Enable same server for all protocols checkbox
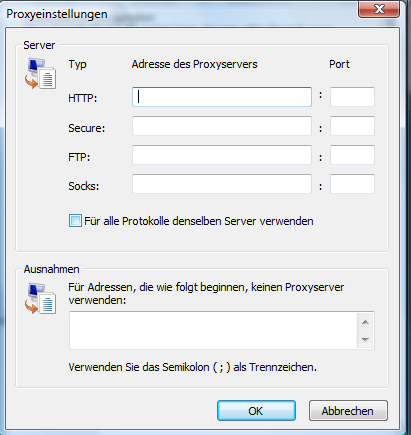 75,221
